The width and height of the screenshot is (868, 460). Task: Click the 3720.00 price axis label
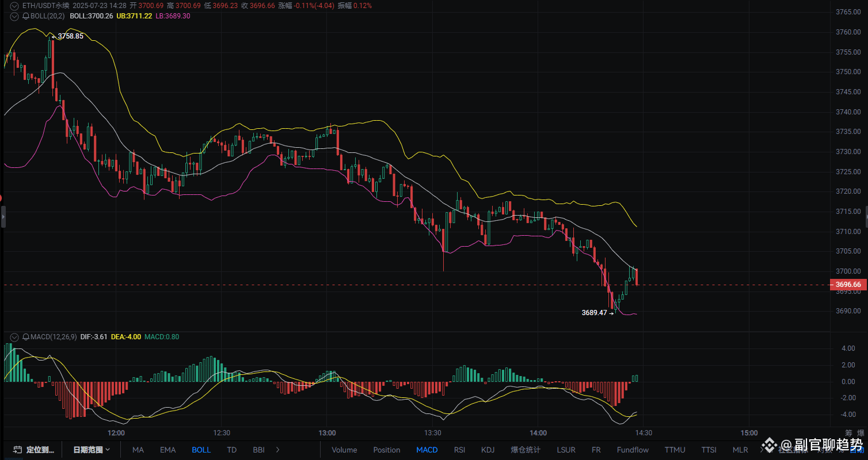click(848, 191)
